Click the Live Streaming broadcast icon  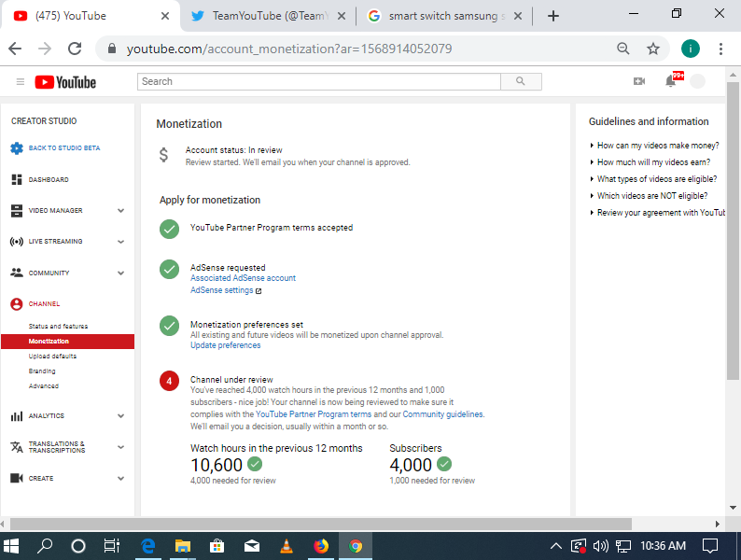(17, 242)
